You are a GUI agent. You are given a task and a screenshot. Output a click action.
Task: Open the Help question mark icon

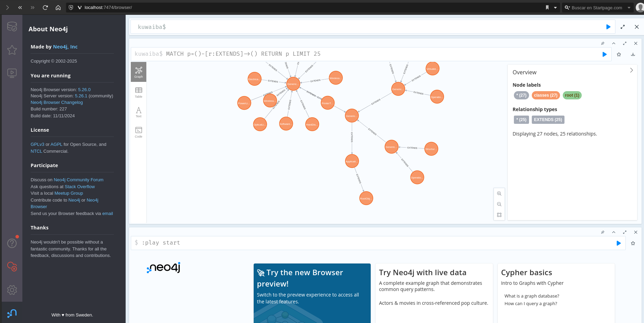pos(12,243)
